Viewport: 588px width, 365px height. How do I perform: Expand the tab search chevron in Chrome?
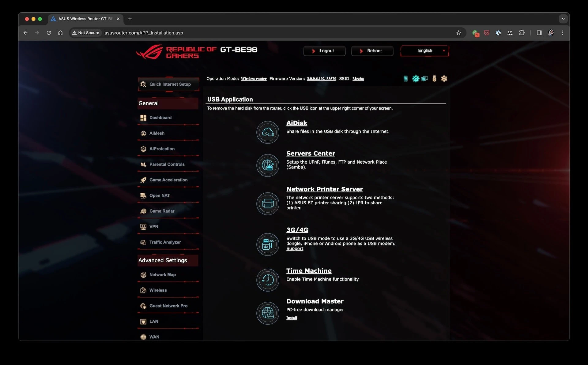point(563,19)
